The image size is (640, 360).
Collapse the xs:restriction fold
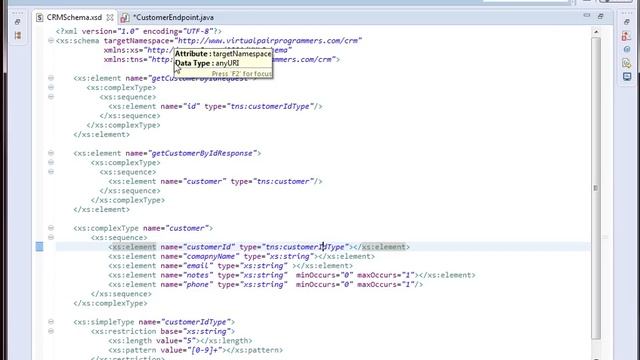51,331
